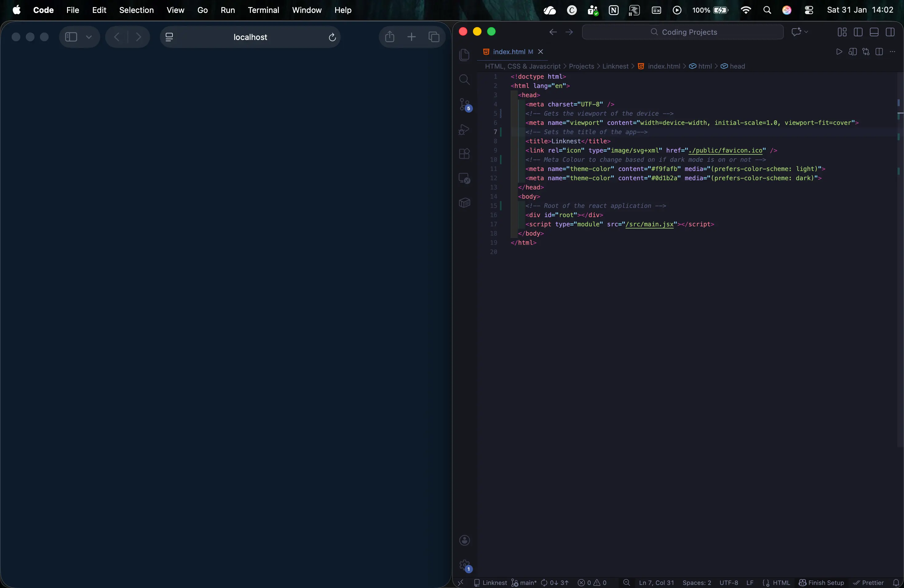Open the Terminal menu in menu bar
This screenshot has height=588, width=904.
click(263, 10)
